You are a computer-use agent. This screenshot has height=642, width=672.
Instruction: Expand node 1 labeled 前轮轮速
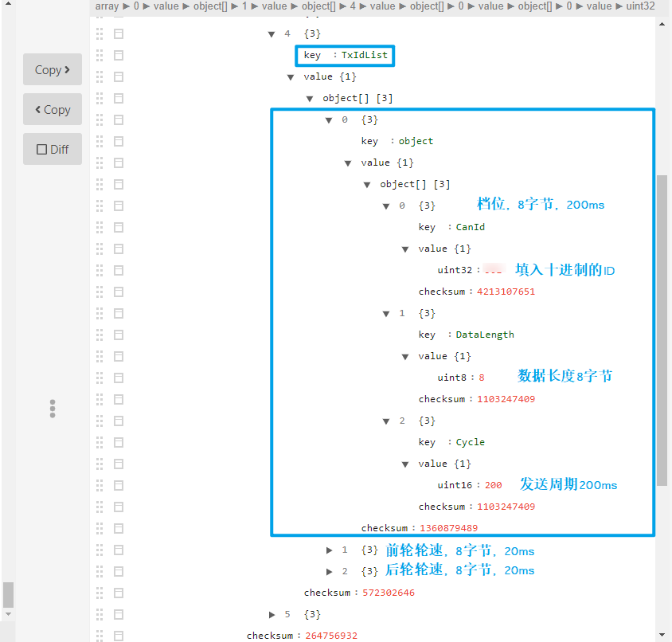329,550
